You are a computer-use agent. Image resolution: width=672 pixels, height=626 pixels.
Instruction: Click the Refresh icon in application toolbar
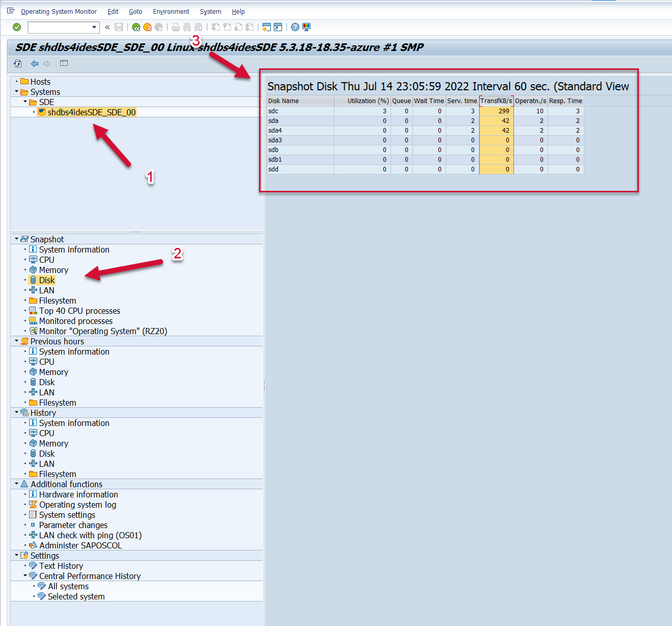[x=18, y=64]
